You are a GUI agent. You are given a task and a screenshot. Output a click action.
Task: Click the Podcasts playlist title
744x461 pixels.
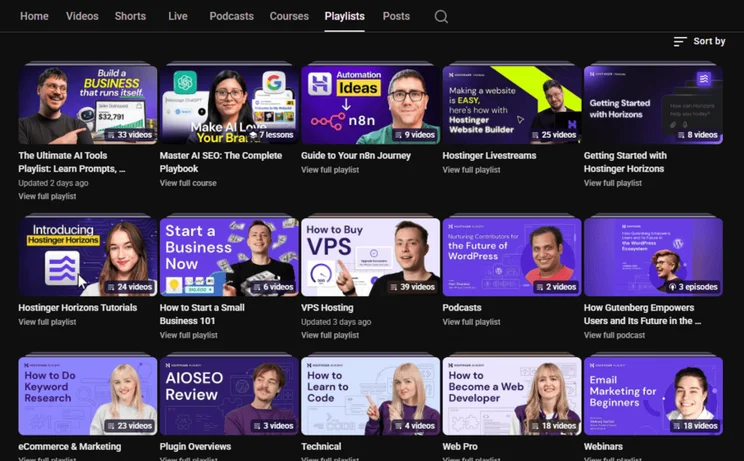pyautogui.click(x=462, y=308)
